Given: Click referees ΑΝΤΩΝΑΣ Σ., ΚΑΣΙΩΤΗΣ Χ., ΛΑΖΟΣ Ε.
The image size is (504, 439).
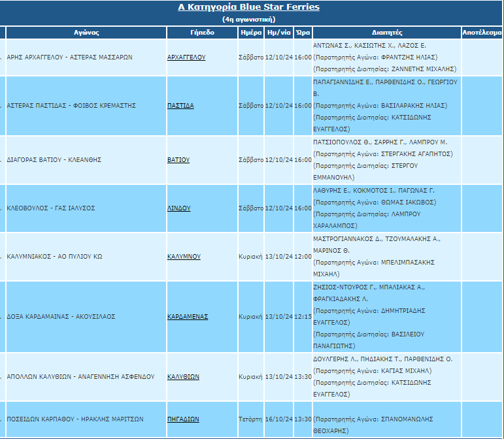Looking at the screenshot, I should pos(369,46).
